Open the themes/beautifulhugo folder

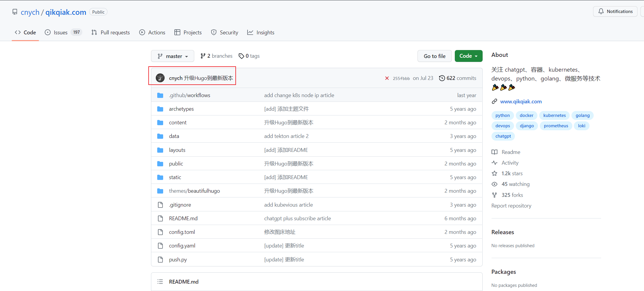(x=195, y=191)
